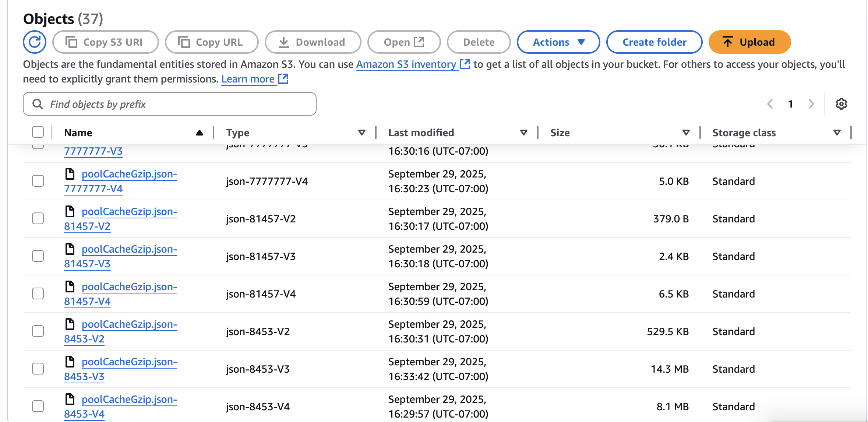Viewport: 868px width, 422px height.
Task: Click external link icon beside Amazon S3 inventory
Action: click(x=465, y=64)
